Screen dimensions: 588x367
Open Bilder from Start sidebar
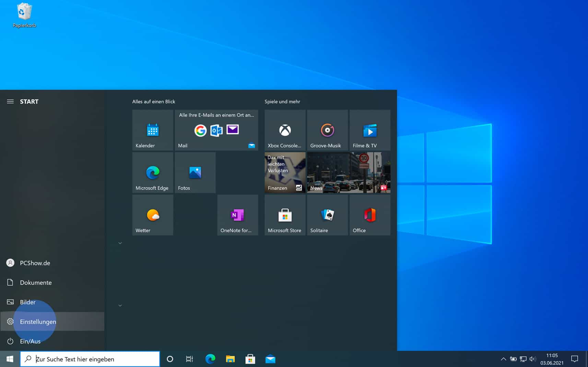point(52,302)
